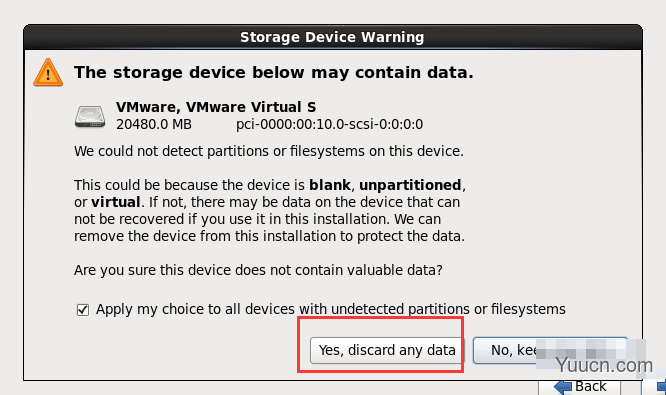
Task: Click the pci-0000:00:10.0-scsi device path
Action: click(x=329, y=124)
